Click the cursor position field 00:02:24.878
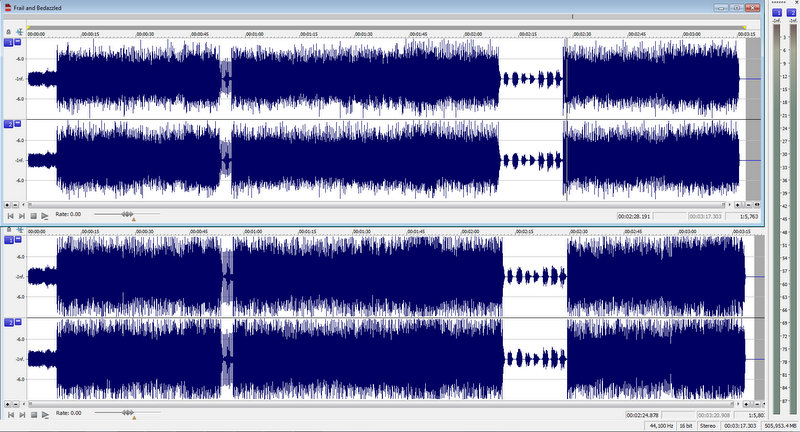The image size is (800, 432). tap(642, 415)
